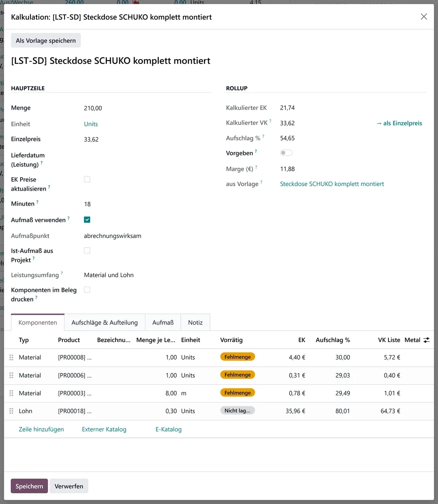Show help tooltip for Leistungsumfang

[62, 274]
